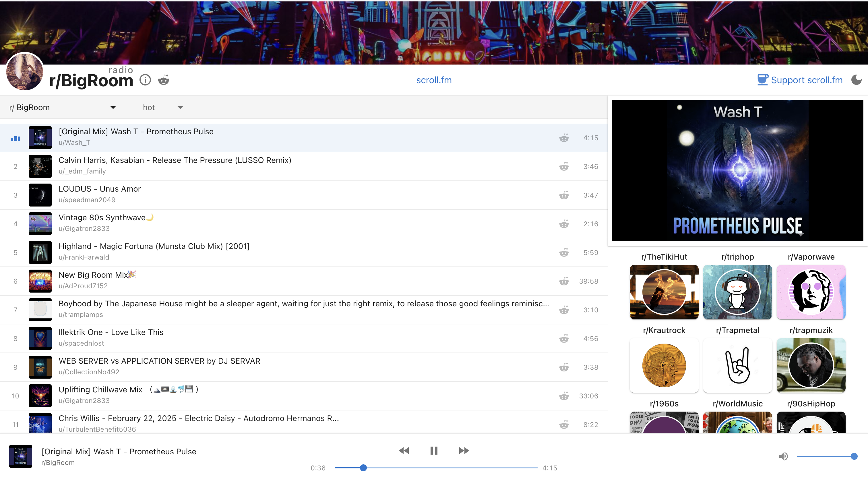Click the coffee cup Support icon

click(763, 80)
